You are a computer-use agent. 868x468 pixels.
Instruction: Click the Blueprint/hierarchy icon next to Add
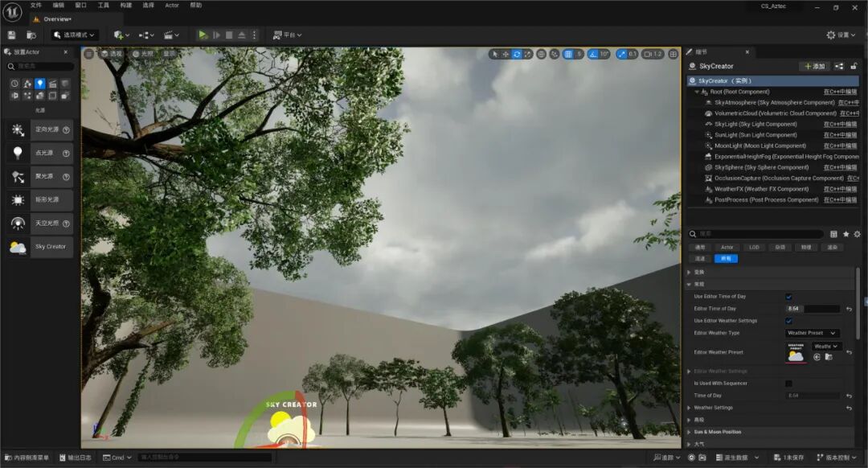pyautogui.click(x=839, y=67)
